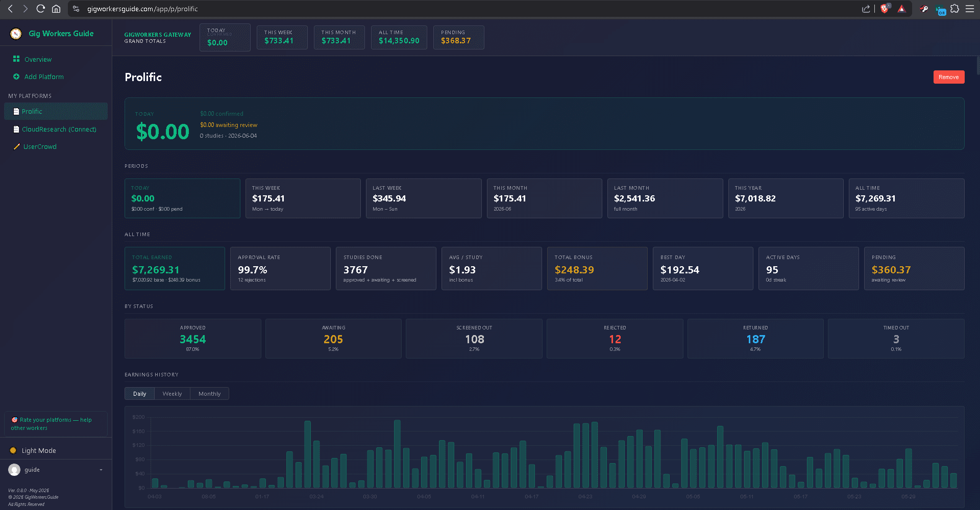
Task: Open the extension showing the 'on' badge
Action: pos(940,10)
